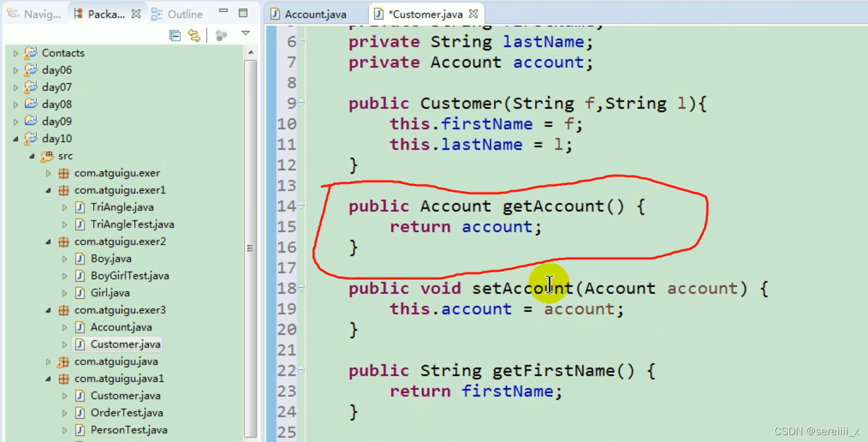Expand the com.atguigu.java package
868x442 pixels.
(49, 361)
